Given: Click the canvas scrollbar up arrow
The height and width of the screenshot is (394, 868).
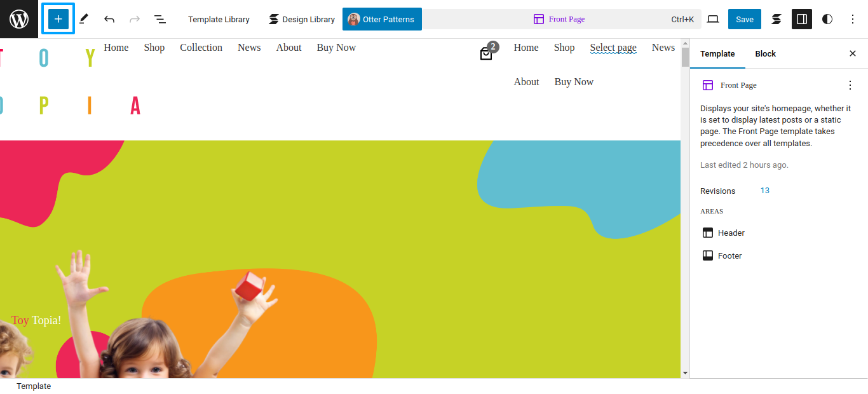Looking at the screenshot, I should point(685,43).
